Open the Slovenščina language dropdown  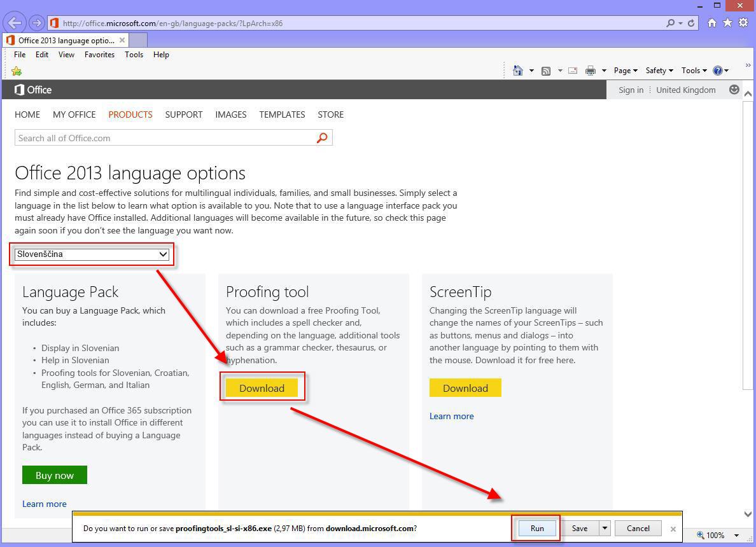click(92, 254)
